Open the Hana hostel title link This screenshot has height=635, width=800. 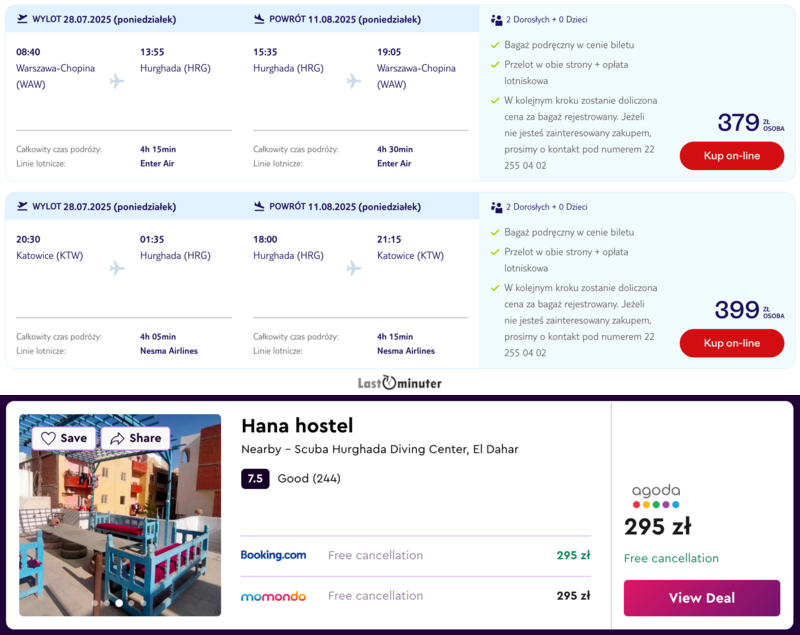click(297, 426)
